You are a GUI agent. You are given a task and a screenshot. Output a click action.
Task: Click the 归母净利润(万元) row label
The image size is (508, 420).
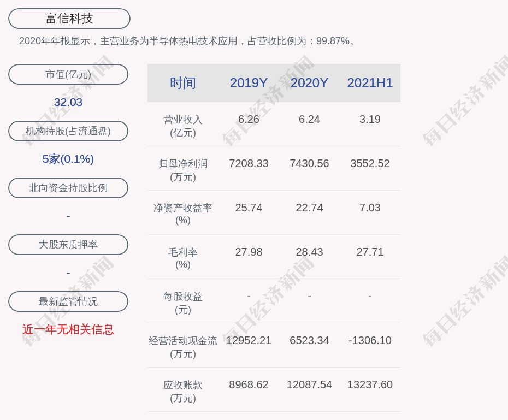click(x=183, y=170)
